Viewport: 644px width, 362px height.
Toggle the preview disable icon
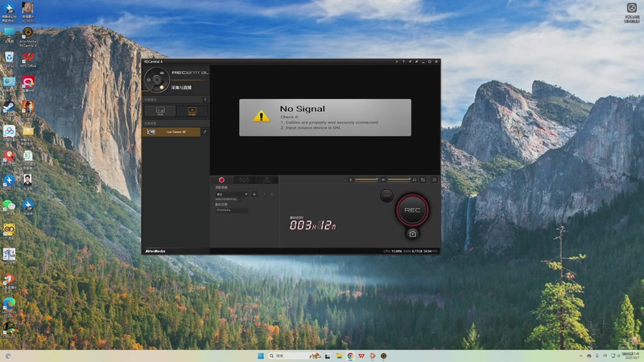423,179
